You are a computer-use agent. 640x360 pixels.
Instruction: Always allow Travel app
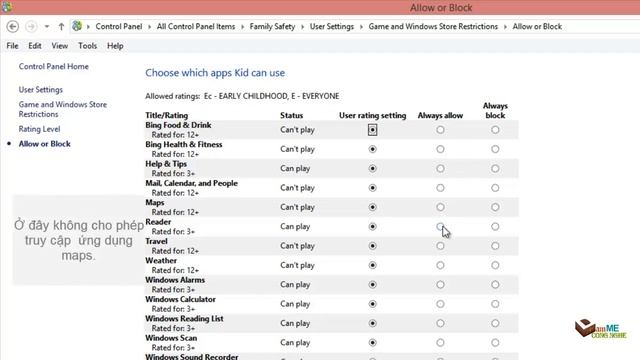click(x=440, y=246)
